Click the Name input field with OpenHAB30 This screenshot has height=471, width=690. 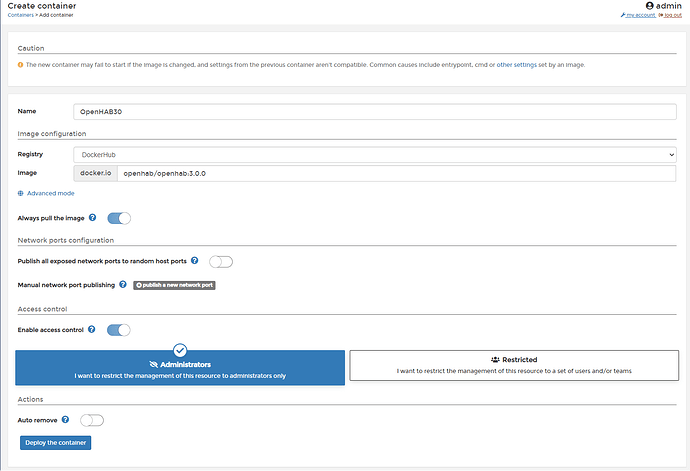coord(375,112)
